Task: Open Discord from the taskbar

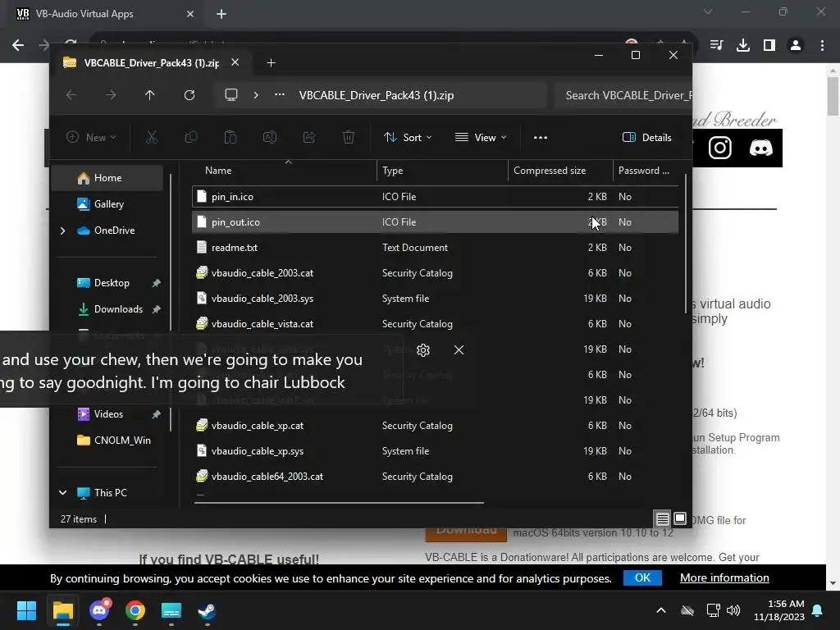Action: (99, 610)
